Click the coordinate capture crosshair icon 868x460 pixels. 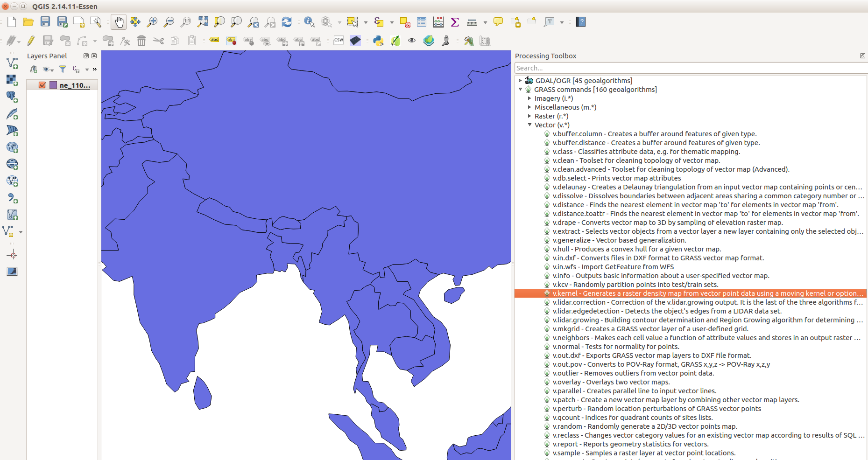click(x=12, y=255)
